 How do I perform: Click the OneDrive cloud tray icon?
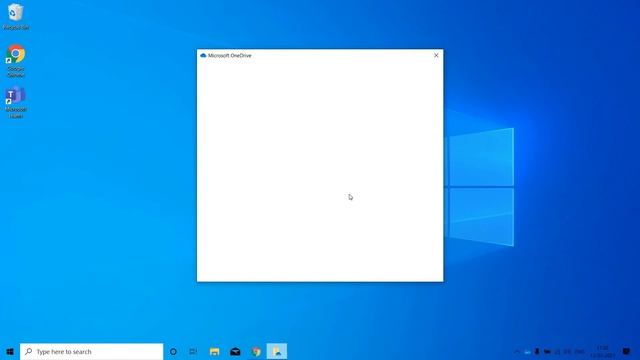(x=527, y=351)
